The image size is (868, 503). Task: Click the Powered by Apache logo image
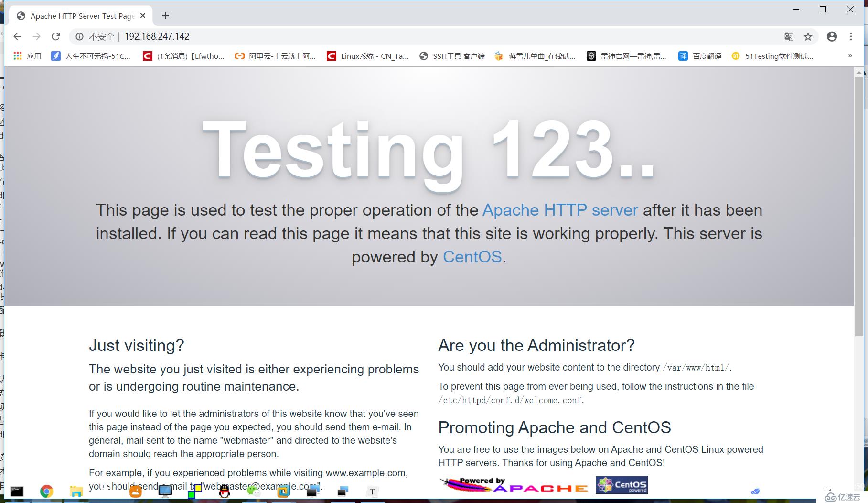coord(514,485)
